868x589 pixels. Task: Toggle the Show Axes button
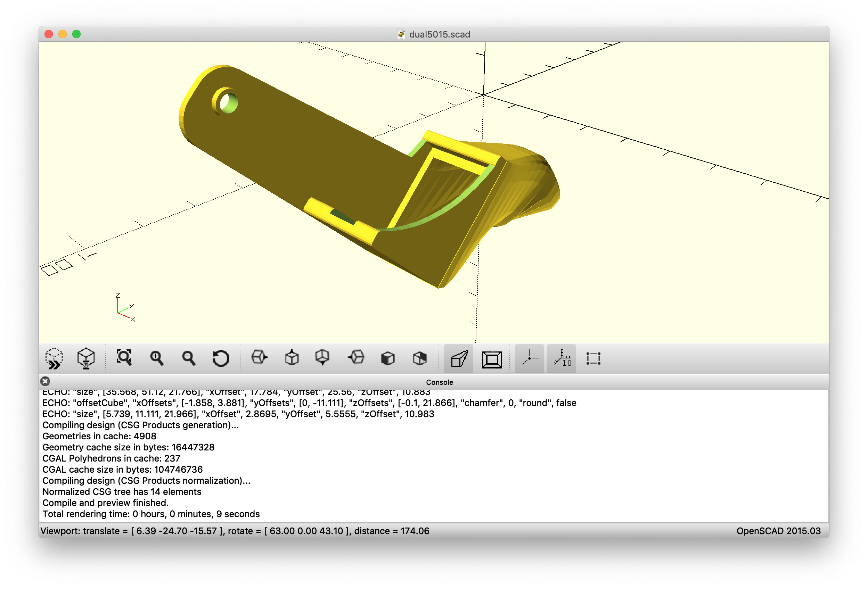point(530,358)
